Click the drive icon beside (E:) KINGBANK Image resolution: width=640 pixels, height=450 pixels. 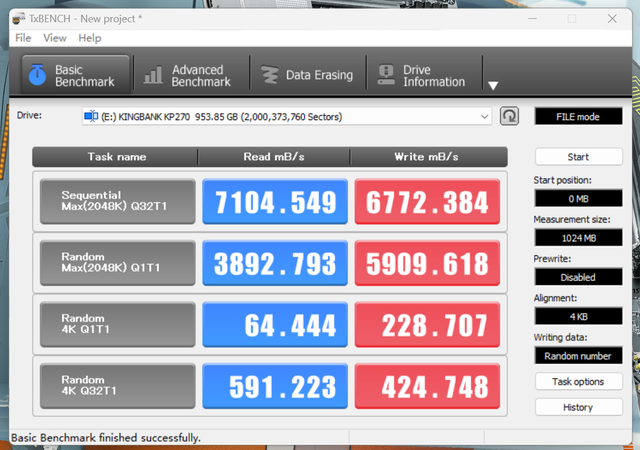tap(91, 116)
